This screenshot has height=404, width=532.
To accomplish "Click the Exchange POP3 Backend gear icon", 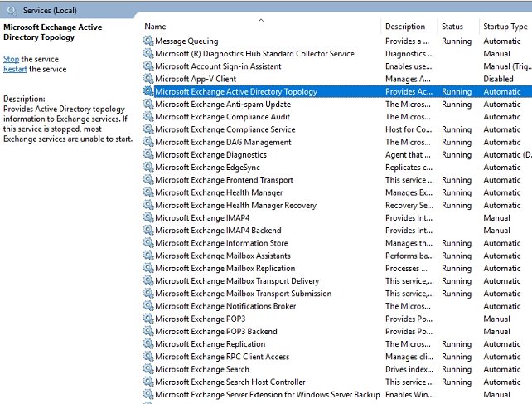I will click(148, 331).
